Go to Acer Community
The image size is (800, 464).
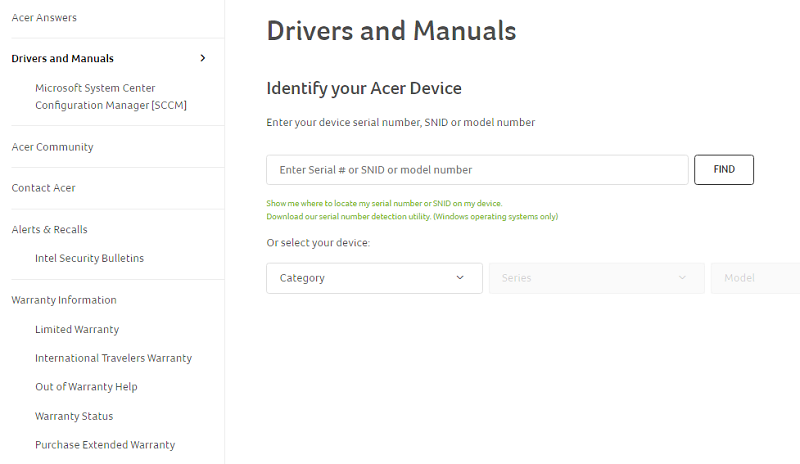(52, 147)
